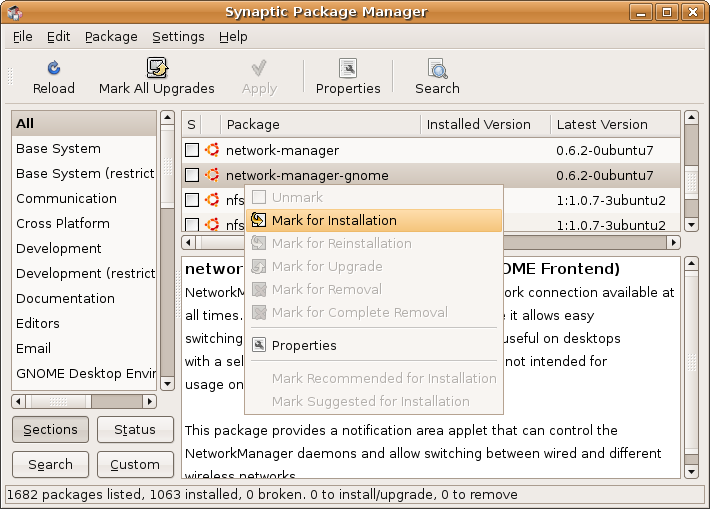This screenshot has width=710, height=509.
Task: Select Development (restricted) category
Action: [84, 273]
